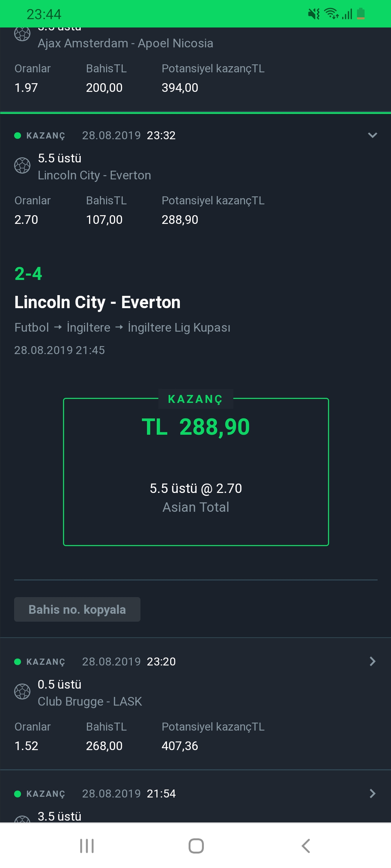Copy bet number with Bahis no. kopyala
This screenshot has width=391, height=868.
[x=77, y=609]
